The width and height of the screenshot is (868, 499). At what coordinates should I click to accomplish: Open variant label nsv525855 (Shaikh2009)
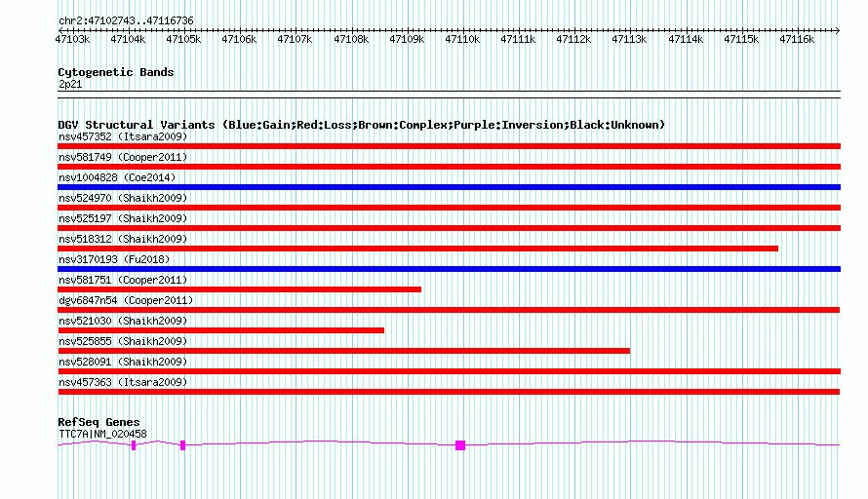click(123, 341)
